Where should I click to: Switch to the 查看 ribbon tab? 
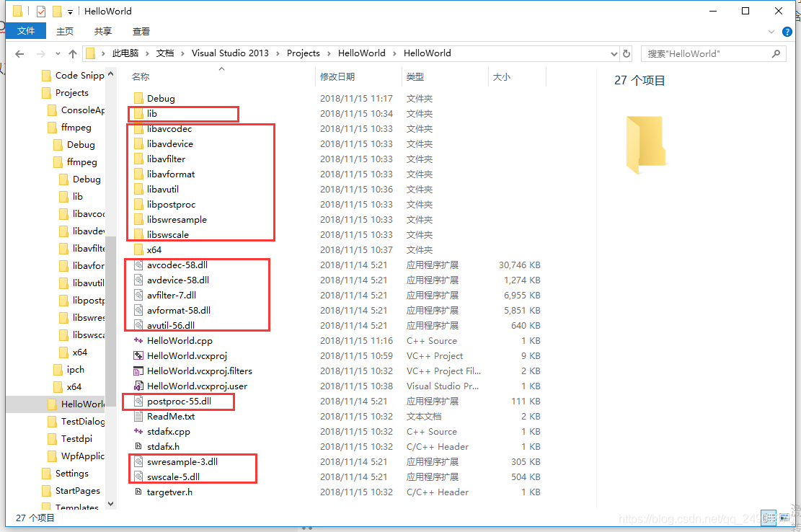click(x=140, y=31)
